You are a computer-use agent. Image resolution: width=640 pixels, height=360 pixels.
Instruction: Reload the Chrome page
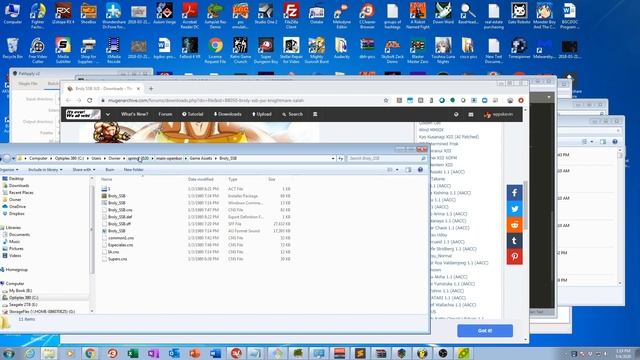point(89,100)
